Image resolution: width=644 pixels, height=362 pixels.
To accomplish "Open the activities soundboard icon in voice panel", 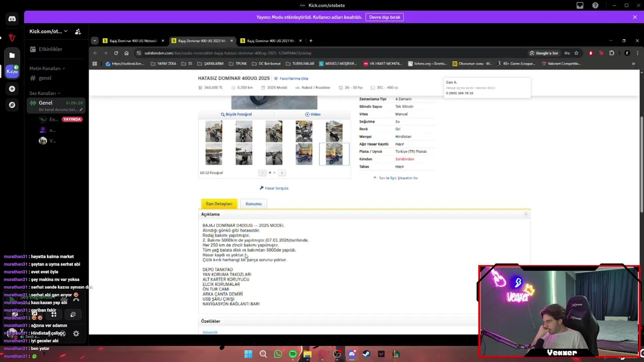I will pos(73,314).
